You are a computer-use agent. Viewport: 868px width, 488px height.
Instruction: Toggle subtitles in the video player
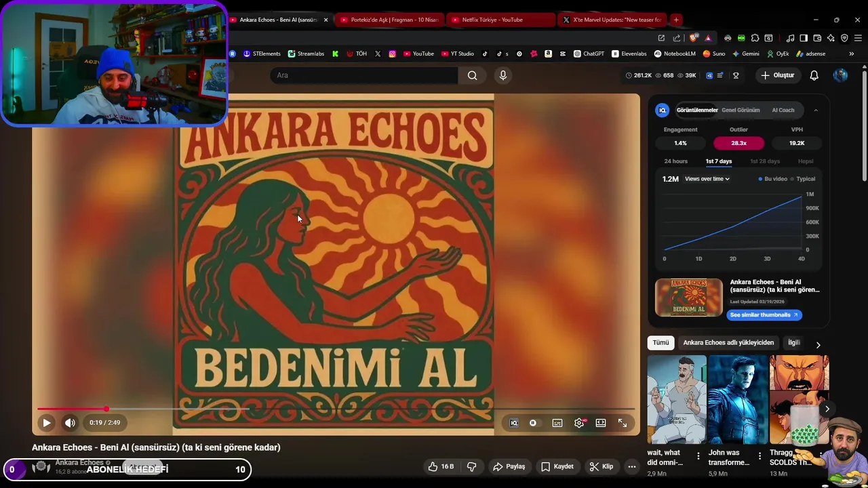click(x=557, y=423)
